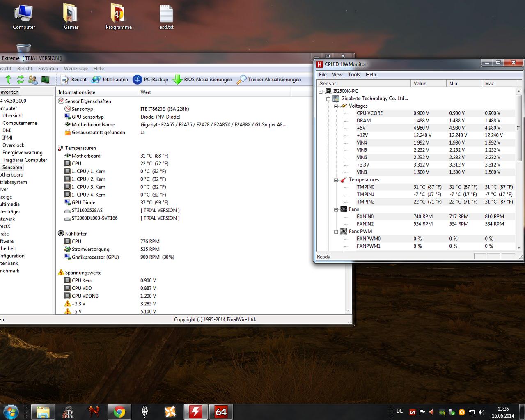
Task: Open PC-Backup from the toolbar
Action: [150, 79]
